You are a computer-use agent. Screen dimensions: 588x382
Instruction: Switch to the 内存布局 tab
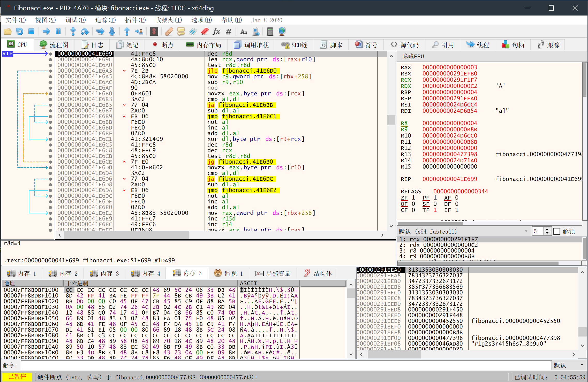pos(204,45)
